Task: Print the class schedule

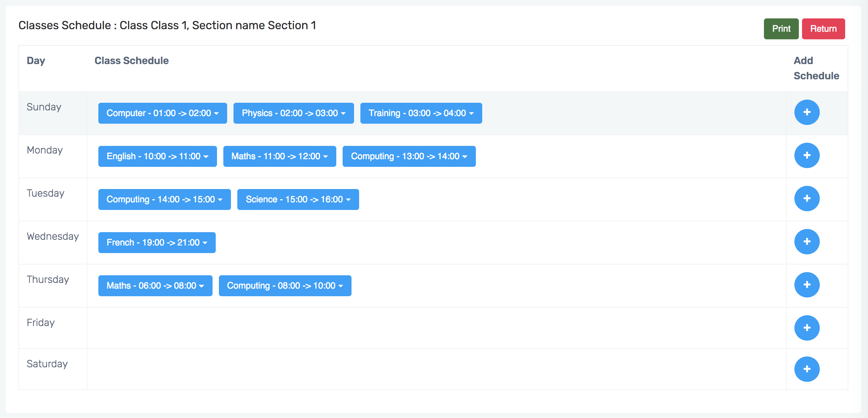Action: (781, 29)
